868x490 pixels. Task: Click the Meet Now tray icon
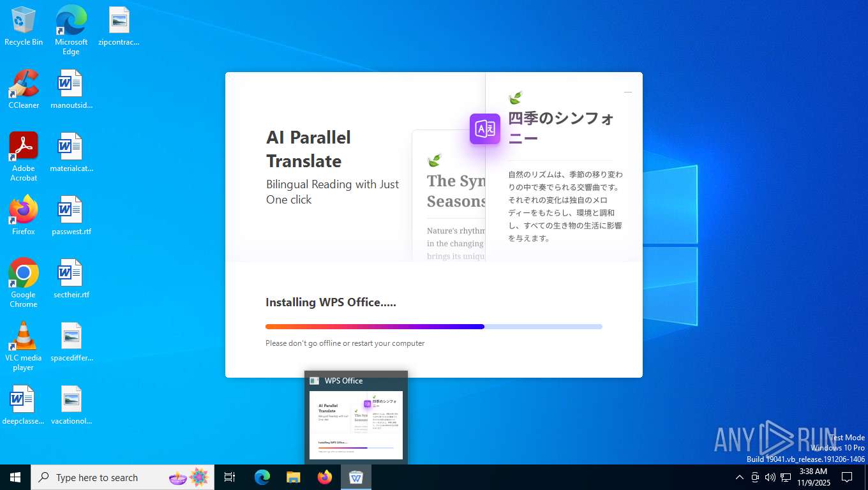[x=755, y=477]
